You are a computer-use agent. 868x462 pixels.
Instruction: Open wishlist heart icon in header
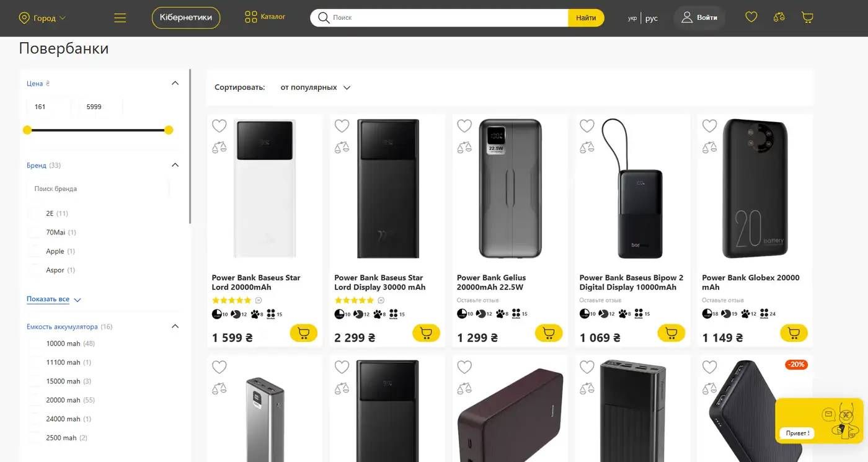(x=751, y=17)
